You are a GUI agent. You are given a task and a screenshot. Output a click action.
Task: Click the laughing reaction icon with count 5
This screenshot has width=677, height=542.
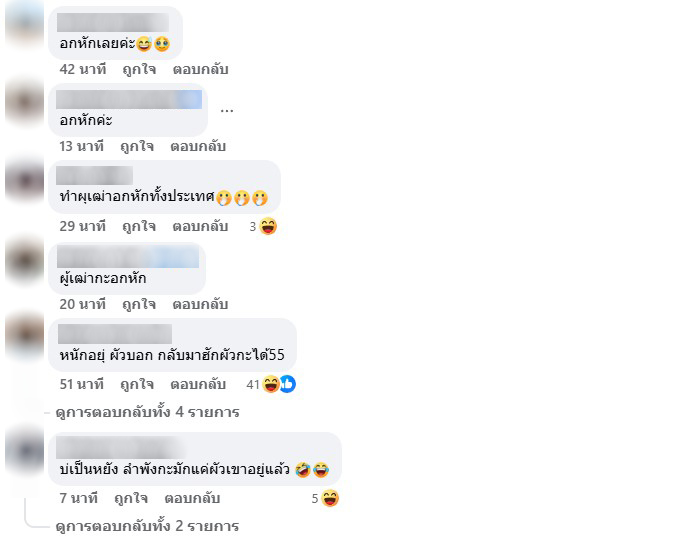[x=330, y=498]
